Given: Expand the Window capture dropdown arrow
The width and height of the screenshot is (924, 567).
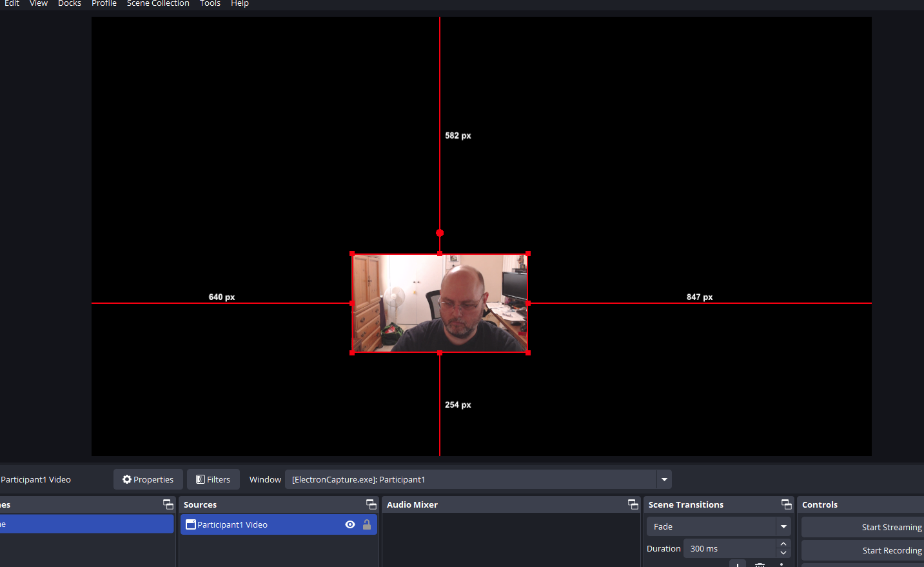Looking at the screenshot, I should [664, 479].
